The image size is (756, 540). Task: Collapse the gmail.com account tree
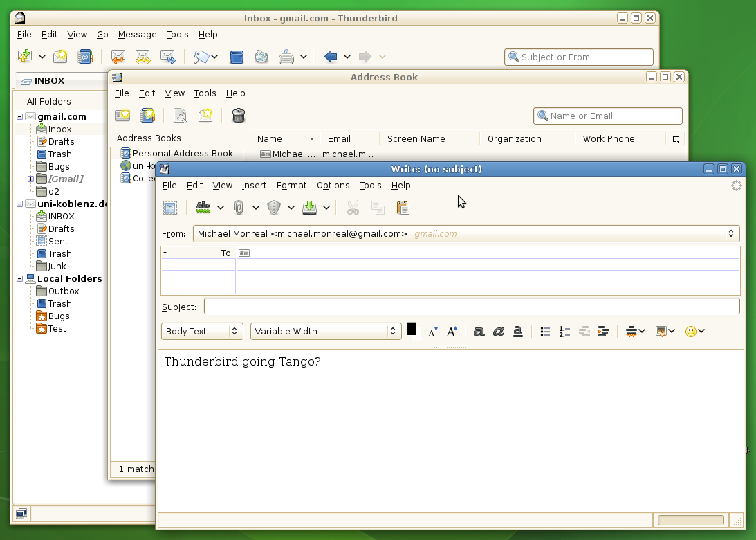[20, 117]
